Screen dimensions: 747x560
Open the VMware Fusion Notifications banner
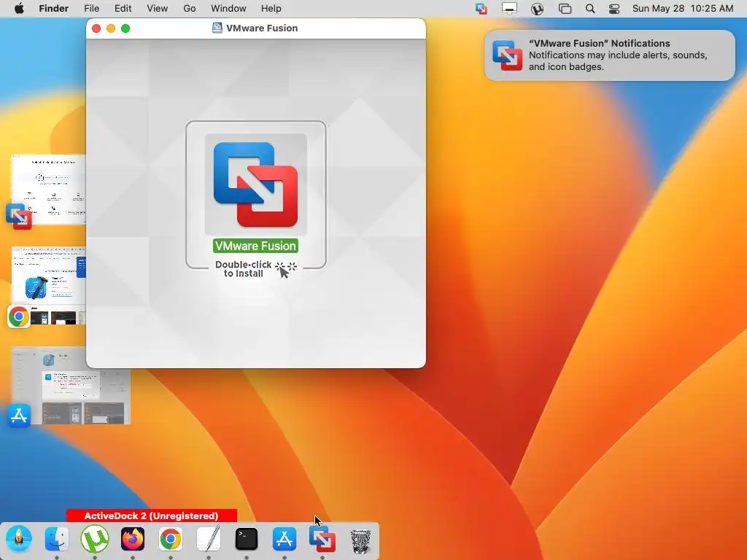(610, 55)
